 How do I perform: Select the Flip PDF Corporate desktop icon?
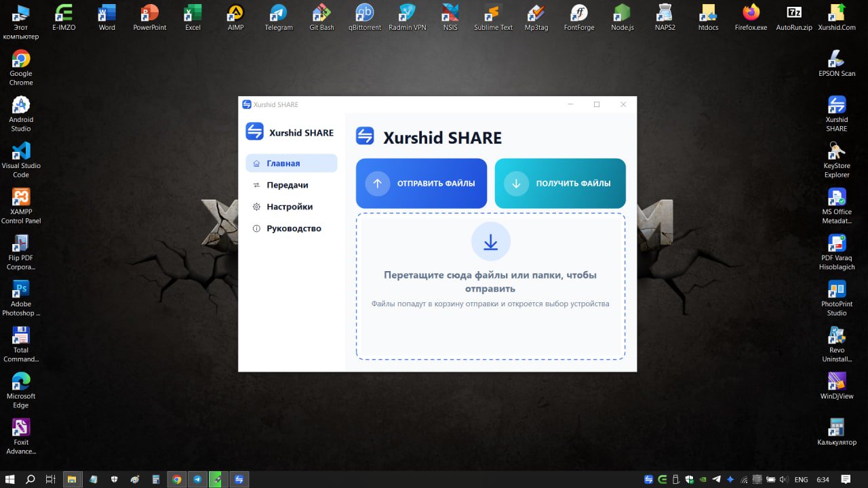pyautogui.click(x=21, y=252)
